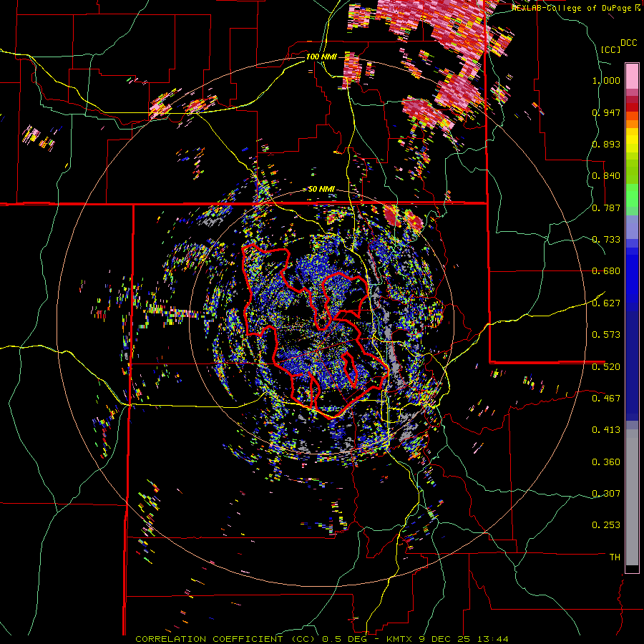
Task: Click the 0.253 legend value
Action: click(x=606, y=525)
